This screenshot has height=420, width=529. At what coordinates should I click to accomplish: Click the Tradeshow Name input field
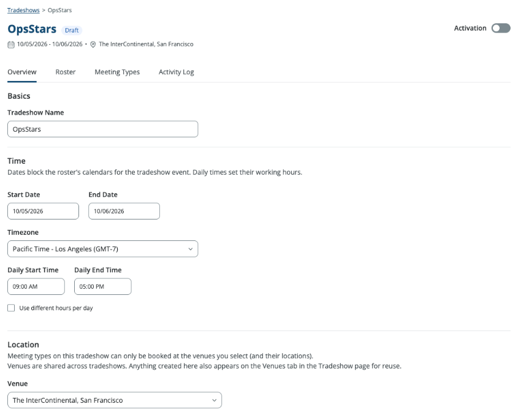coord(102,129)
